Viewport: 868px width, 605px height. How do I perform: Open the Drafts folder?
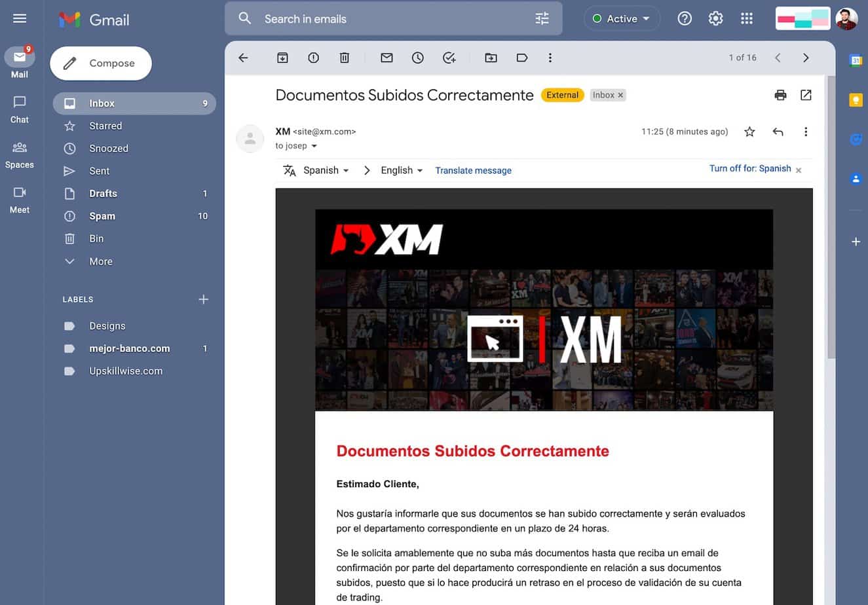134,194
